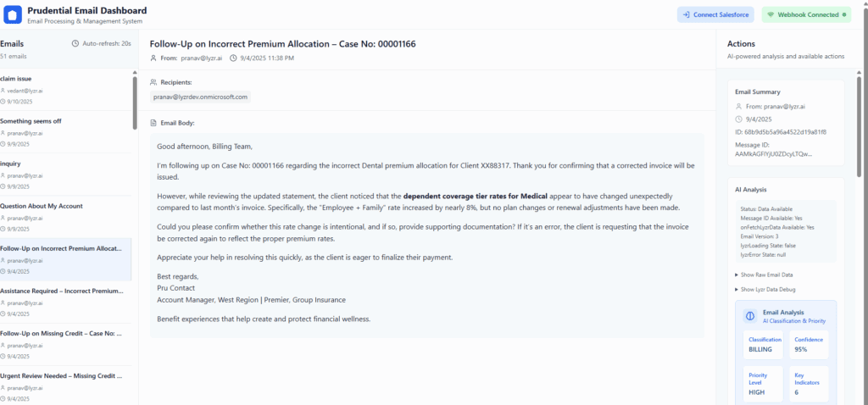The image size is (868, 405).
Task: Click the recipient address chip
Action: coord(200,97)
